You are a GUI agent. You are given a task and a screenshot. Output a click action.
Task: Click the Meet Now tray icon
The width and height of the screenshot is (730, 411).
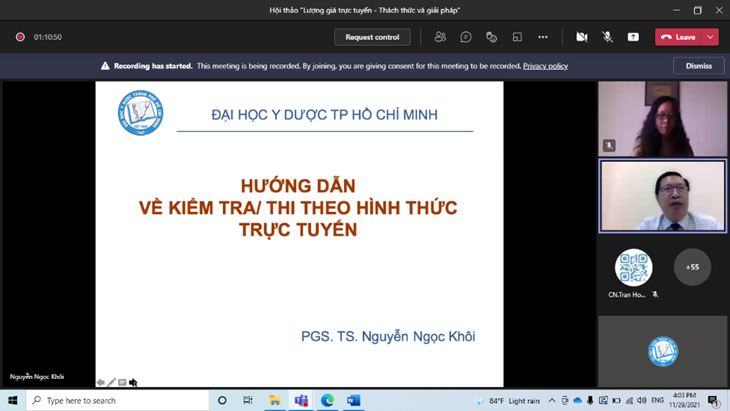coord(564,400)
